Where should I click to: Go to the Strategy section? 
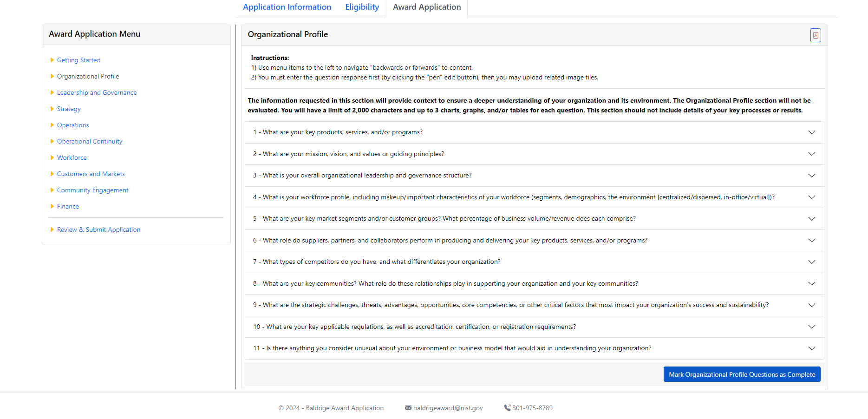click(x=69, y=109)
